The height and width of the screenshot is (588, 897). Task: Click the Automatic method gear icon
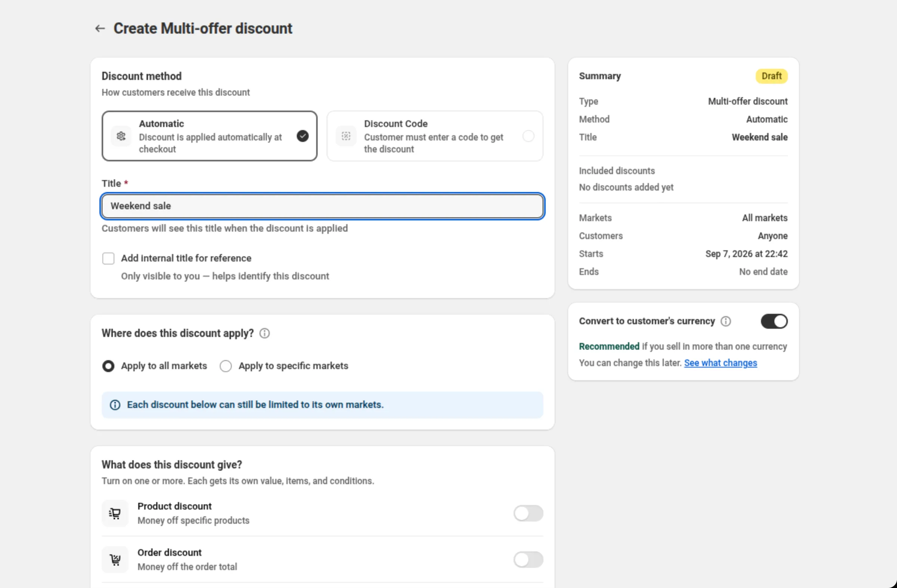pyautogui.click(x=121, y=136)
